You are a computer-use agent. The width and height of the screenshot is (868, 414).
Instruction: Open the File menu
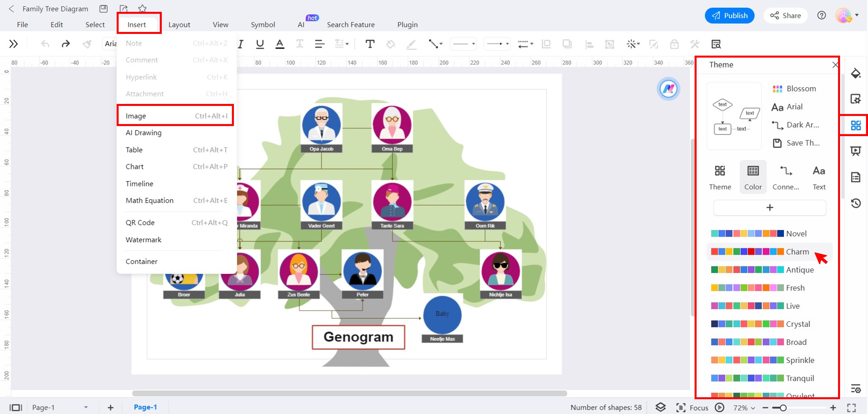coord(22,25)
